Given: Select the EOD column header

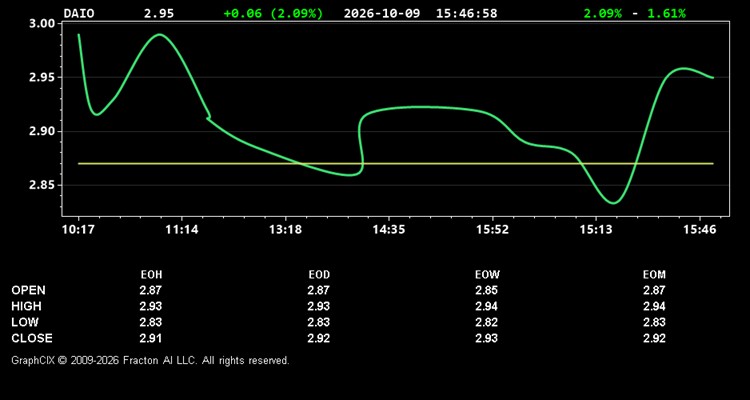Looking at the screenshot, I should [319, 275].
